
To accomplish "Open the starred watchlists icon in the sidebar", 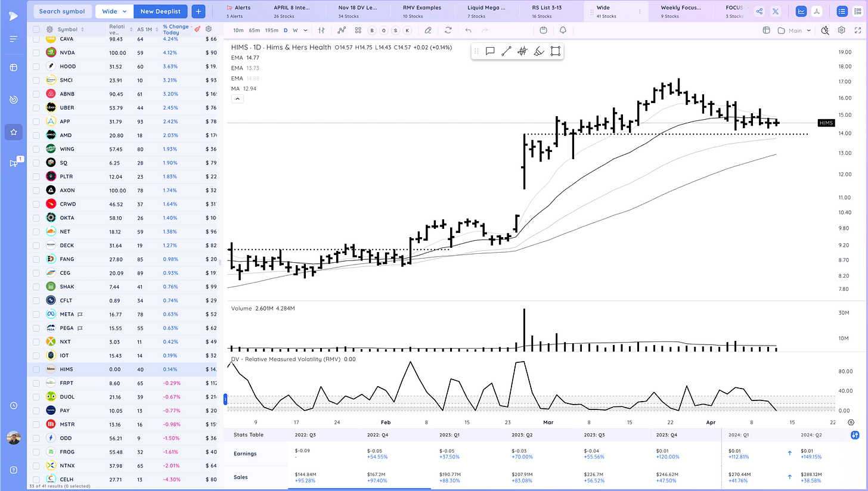I will coord(13,132).
